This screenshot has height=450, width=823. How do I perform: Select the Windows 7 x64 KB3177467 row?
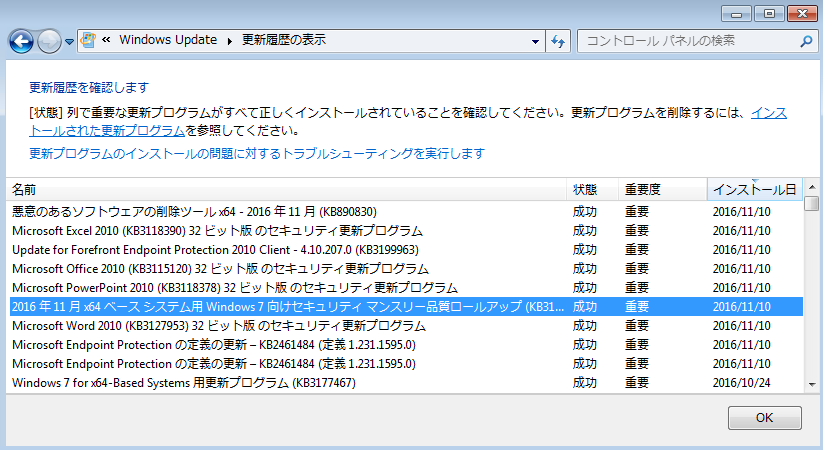406,383
